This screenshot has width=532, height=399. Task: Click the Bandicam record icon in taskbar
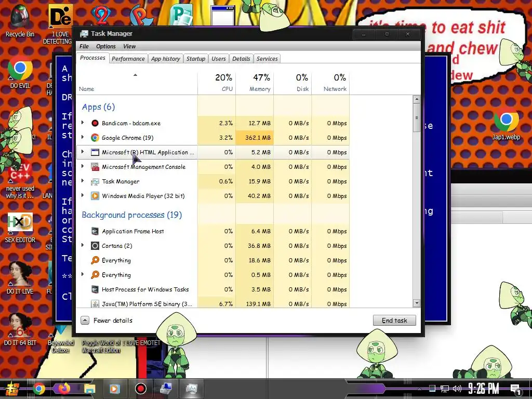point(140,389)
